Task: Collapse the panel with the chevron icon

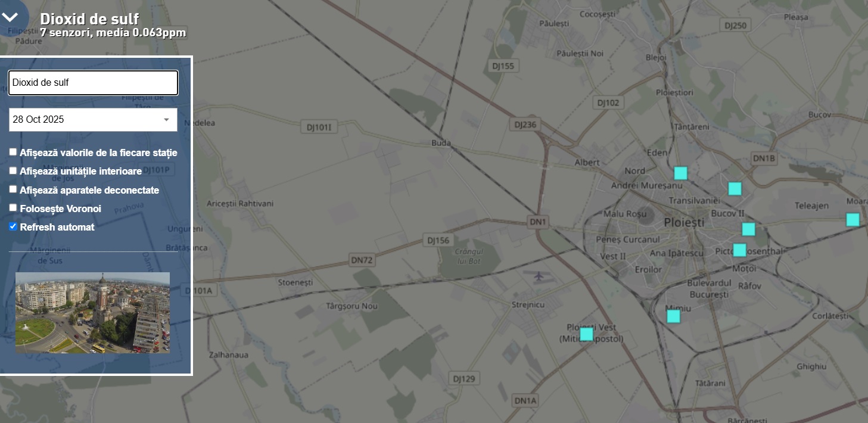Action: click(x=10, y=17)
